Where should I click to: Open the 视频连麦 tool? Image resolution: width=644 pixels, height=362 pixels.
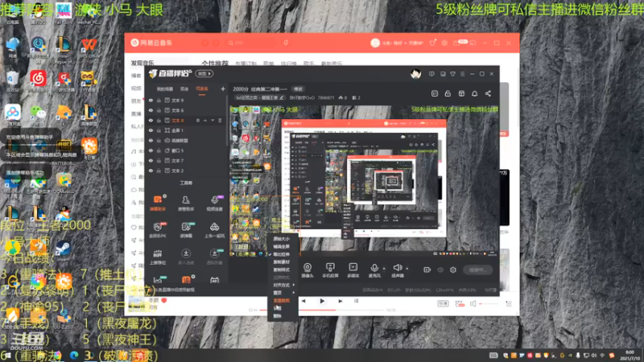point(214,203)
